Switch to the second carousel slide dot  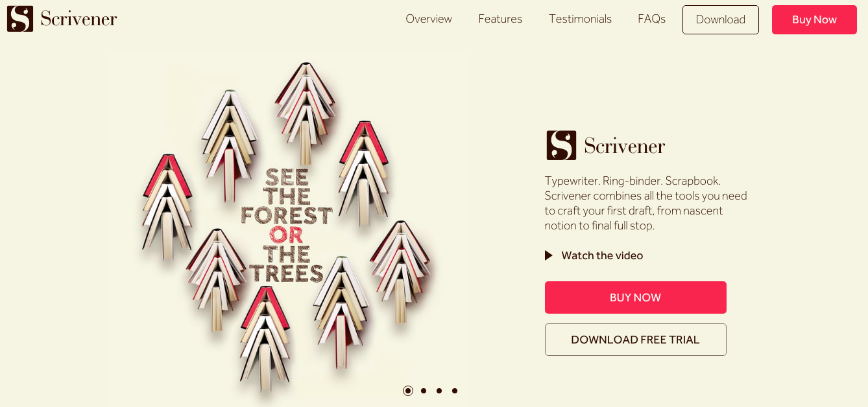click(x=424, y=391)
